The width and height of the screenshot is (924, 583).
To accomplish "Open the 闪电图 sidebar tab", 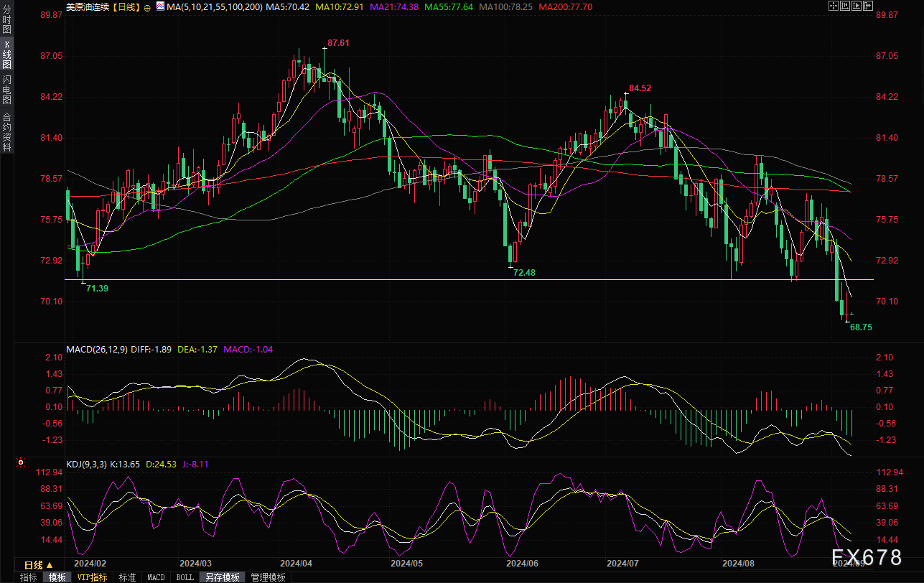I will pos(6,89).
